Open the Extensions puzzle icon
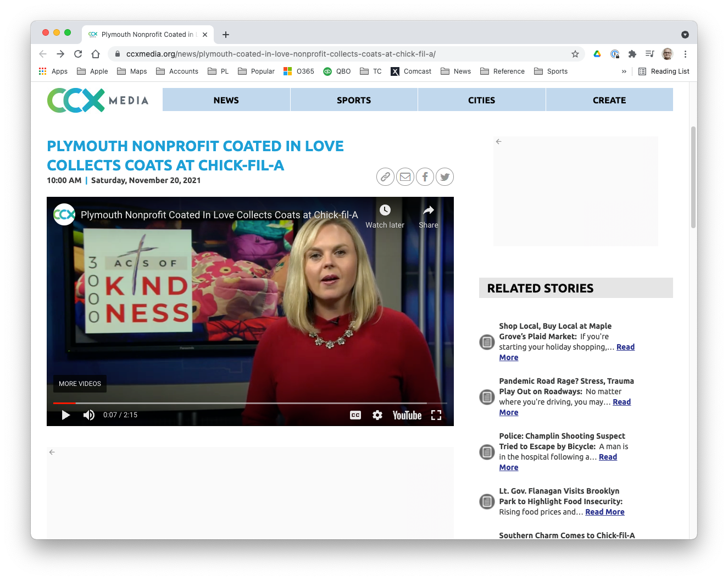The height and width of the screenshot is (580, 728). pyautogui.click(x=632, y=54)
